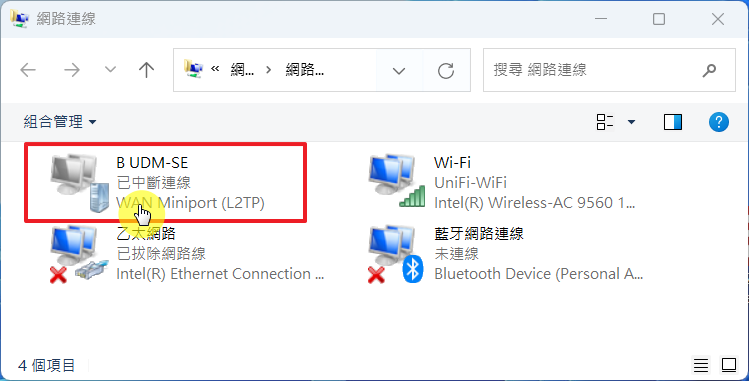
Task: Select the Wi-Fi network adapter
Action: point(502,183)
